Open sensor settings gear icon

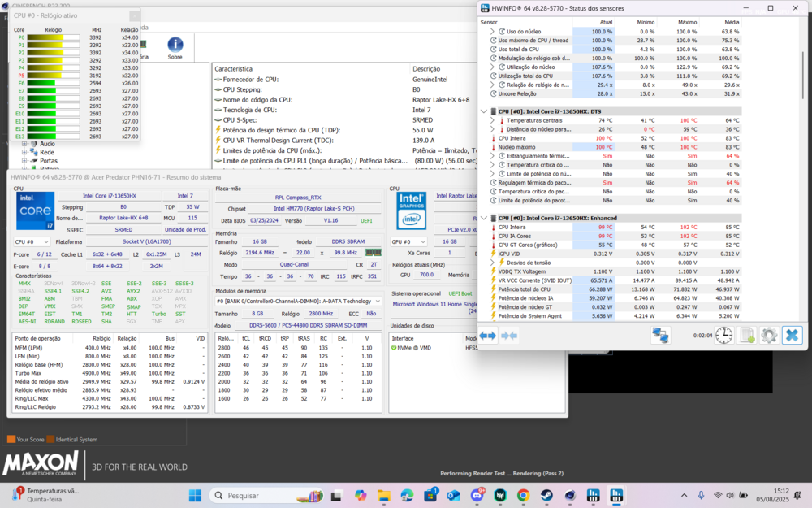(768, 336)
